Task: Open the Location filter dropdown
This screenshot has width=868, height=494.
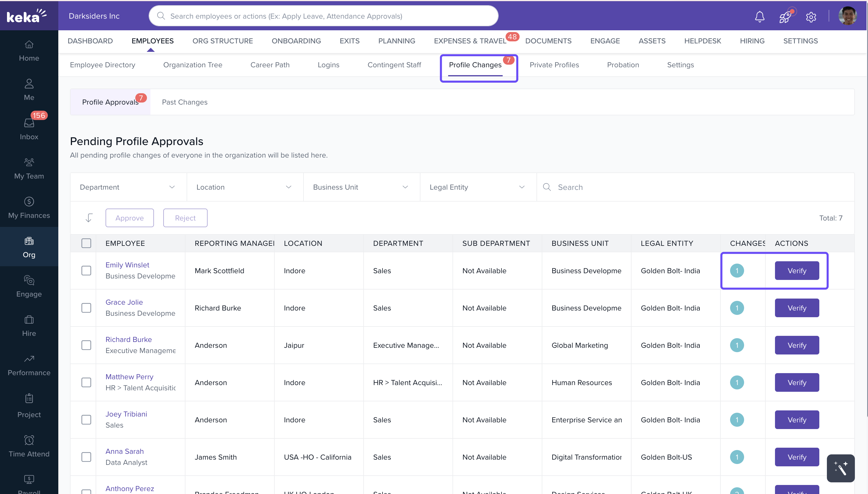Action: (245, 187)
